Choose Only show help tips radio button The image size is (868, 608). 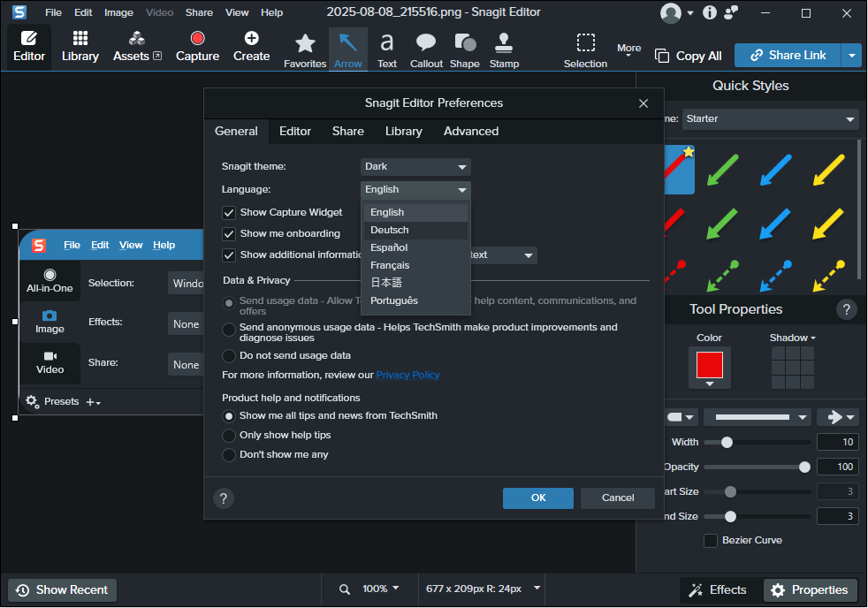point(229,436)
